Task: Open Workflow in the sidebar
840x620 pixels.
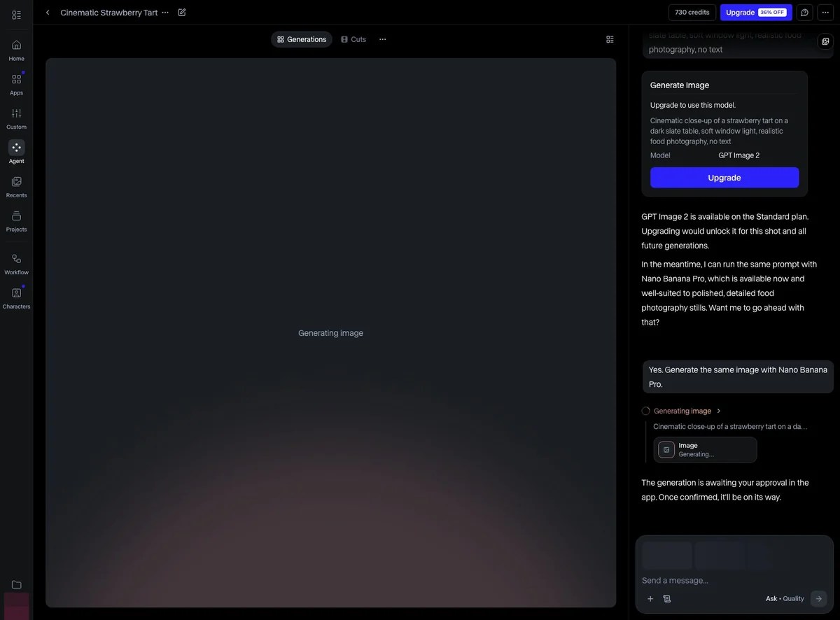Action: tap(16, 264)
